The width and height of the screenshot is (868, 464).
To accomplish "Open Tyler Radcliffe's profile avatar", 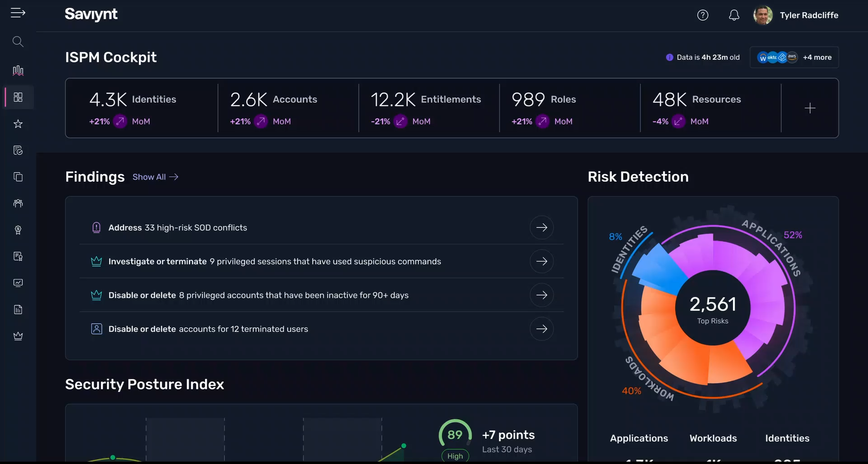I will [762, 15].
